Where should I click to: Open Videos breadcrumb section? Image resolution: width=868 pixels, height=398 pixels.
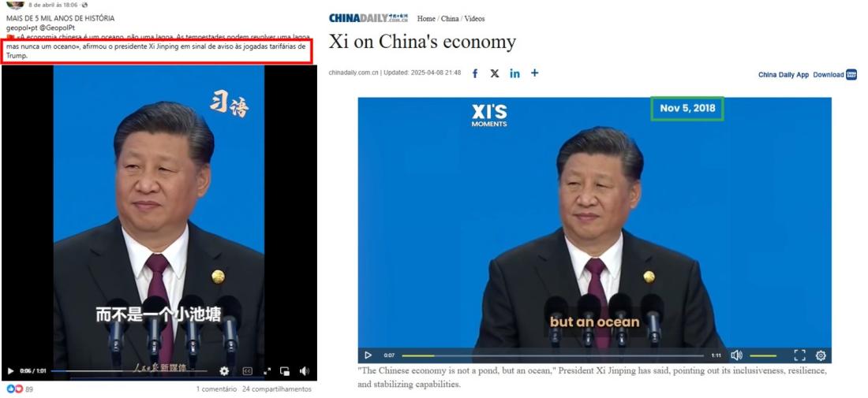click(474, 19)
